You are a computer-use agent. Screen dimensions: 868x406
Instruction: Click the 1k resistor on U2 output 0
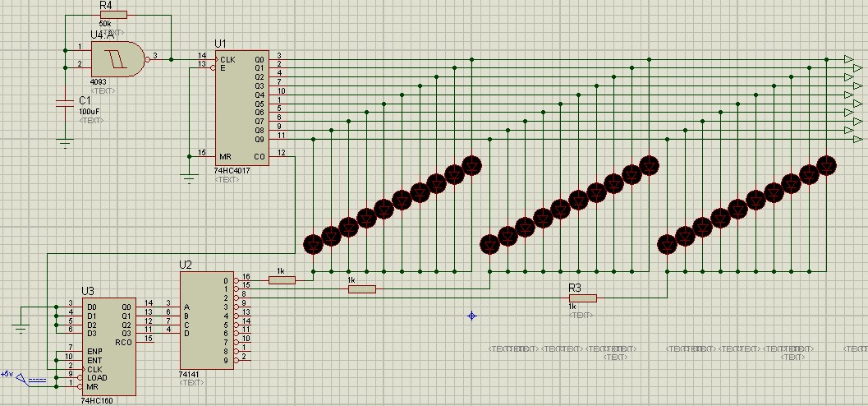click(x=282, y=280)
